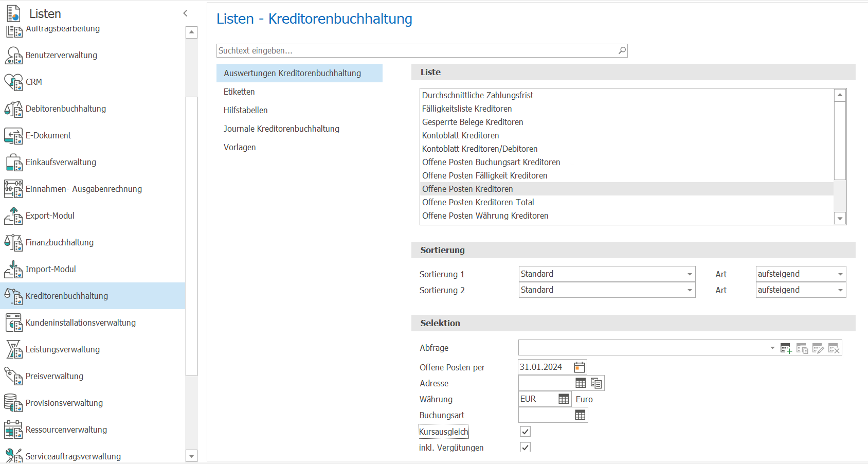The height and width of the screenshot is (464, 868).
Task: Collapse the Listen sidebar chevron
Action: tap(186, 13)
